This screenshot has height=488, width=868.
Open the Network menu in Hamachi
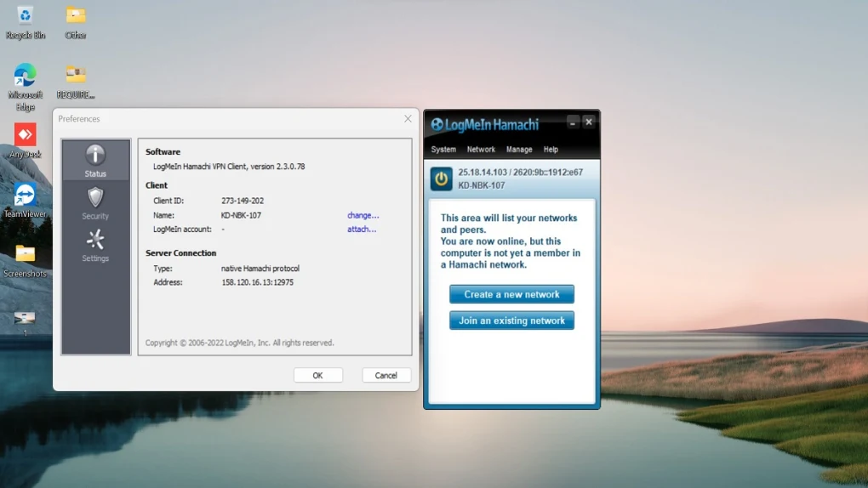(481, 150)
